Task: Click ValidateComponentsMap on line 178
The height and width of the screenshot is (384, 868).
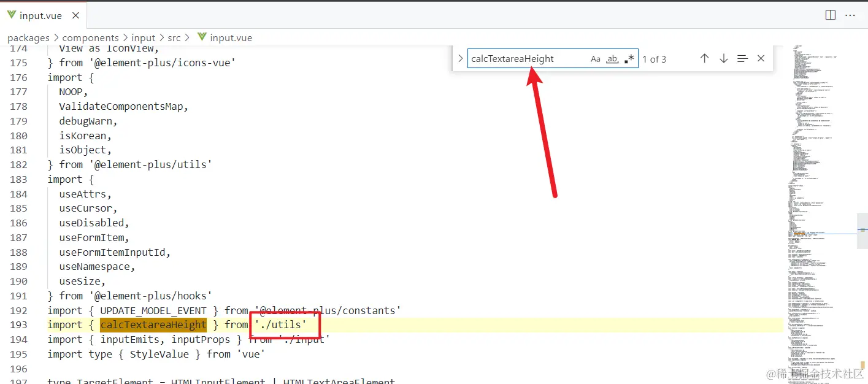Action: [x=121, y=106]
